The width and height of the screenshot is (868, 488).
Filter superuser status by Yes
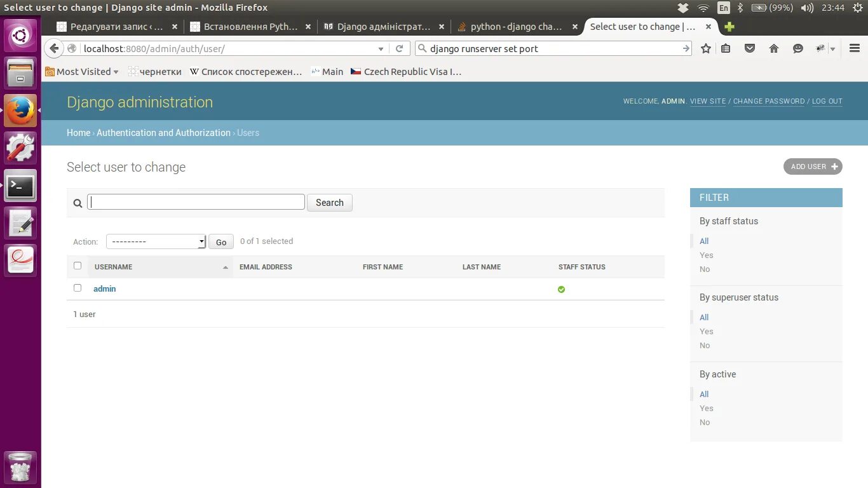click(x=707, y=331)
